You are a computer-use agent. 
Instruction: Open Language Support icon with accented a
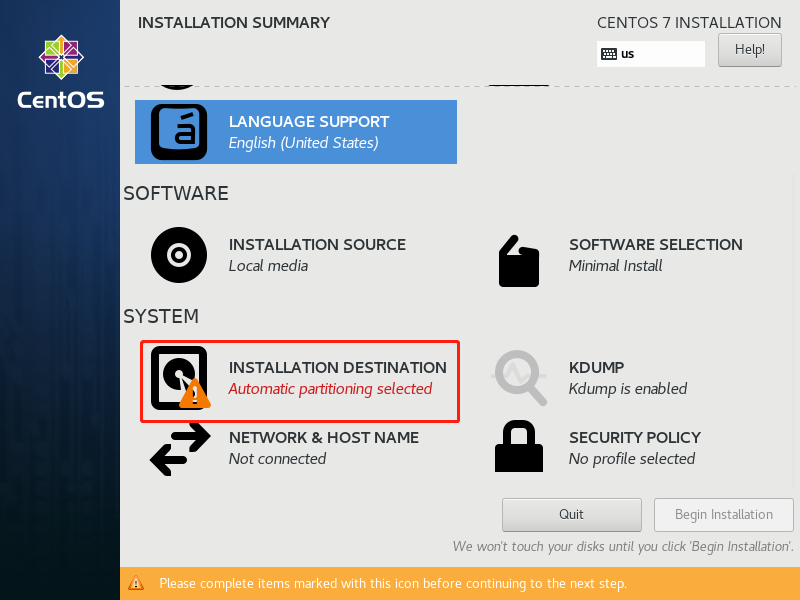(x=179, y=132)
